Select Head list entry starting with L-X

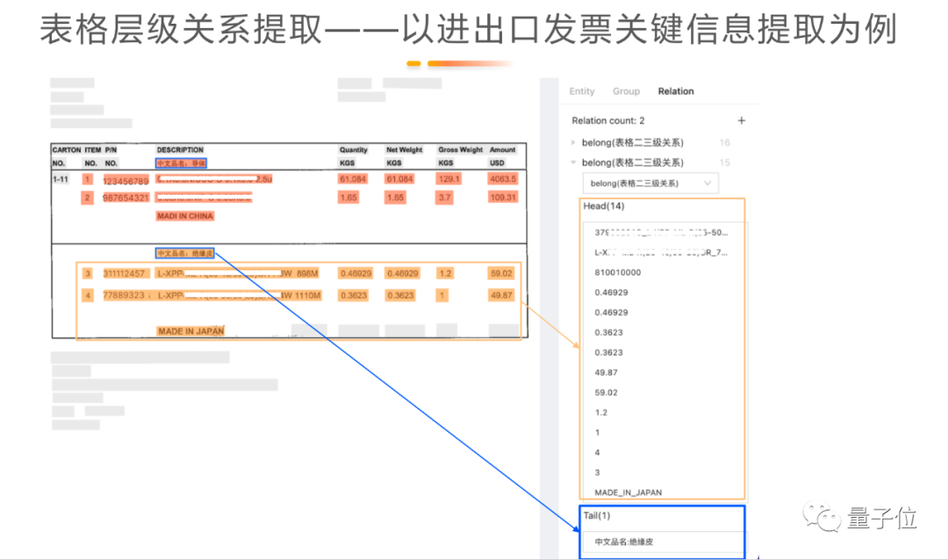click(661, 253)
